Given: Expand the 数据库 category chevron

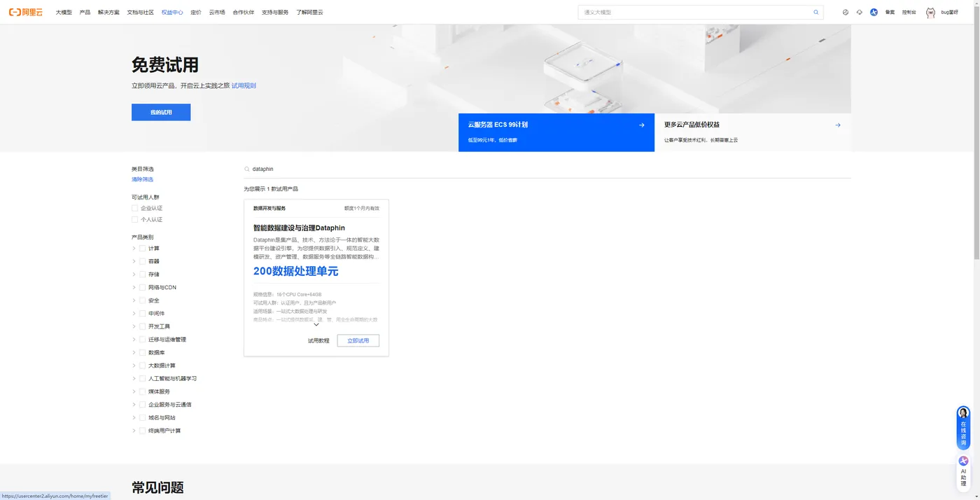Looking at the screenshot, I should coord(134,352).
